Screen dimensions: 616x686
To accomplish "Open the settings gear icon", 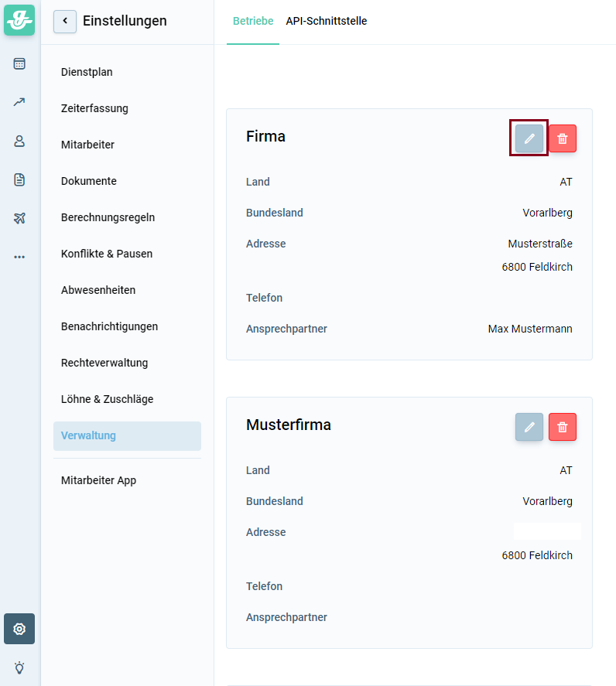I will [19, 629].
